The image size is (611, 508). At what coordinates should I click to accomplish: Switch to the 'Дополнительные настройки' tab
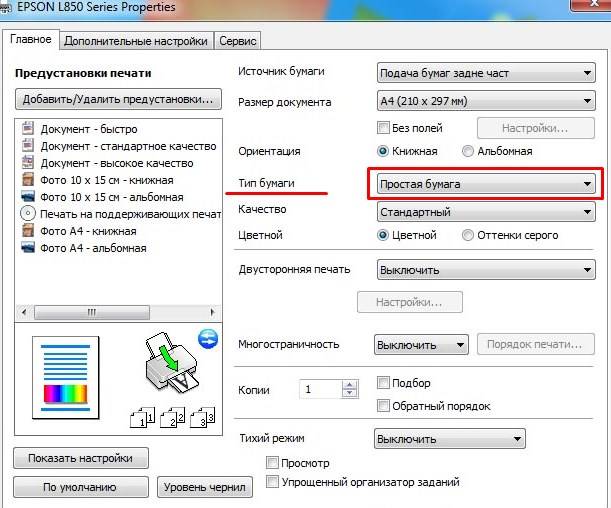(x=136, y=41)
